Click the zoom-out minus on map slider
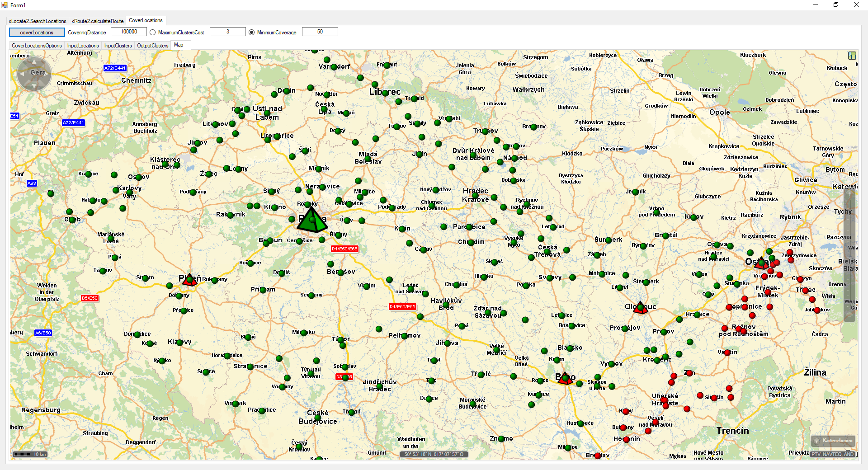The height and width of the screenshot is (470, 868). (849, 316)
